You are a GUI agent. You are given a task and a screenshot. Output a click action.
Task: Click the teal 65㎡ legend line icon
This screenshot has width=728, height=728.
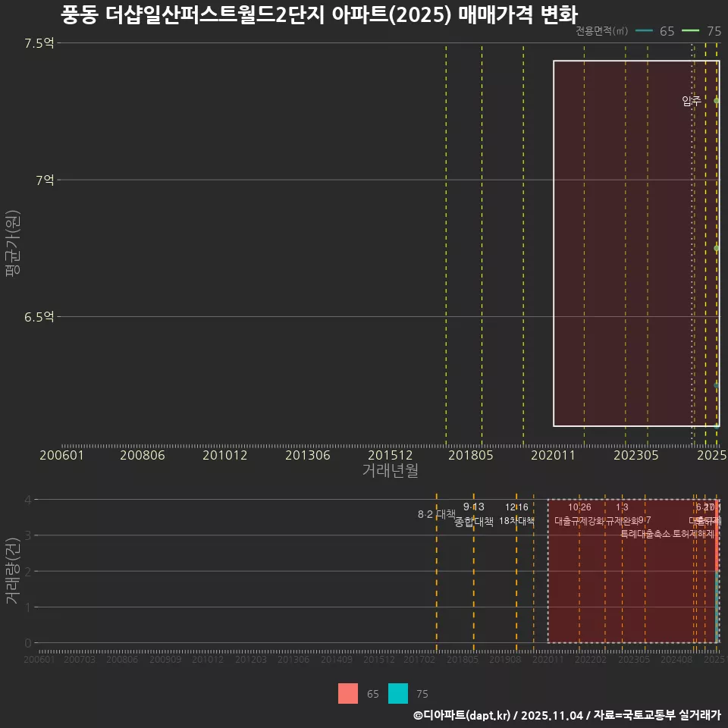click(x=644, y=32)
